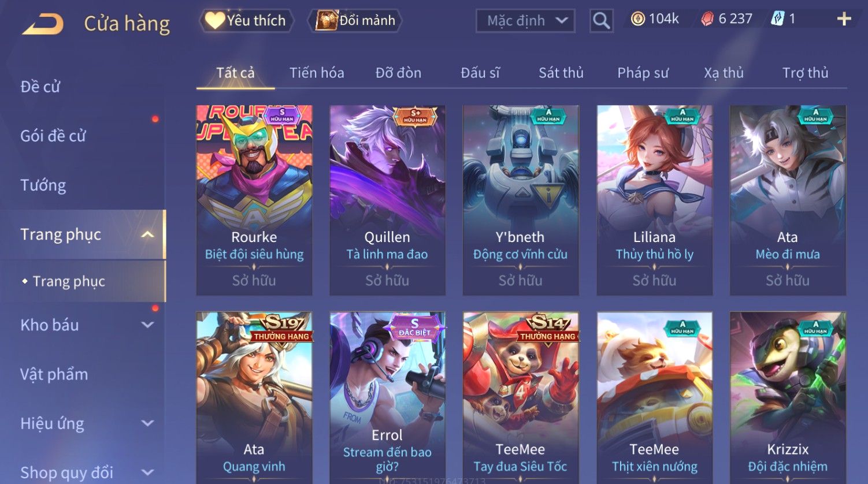Select Liliana Thủy thủ hồ ly skin
Viewport: 868px width, 484px height.
(654, 200)
